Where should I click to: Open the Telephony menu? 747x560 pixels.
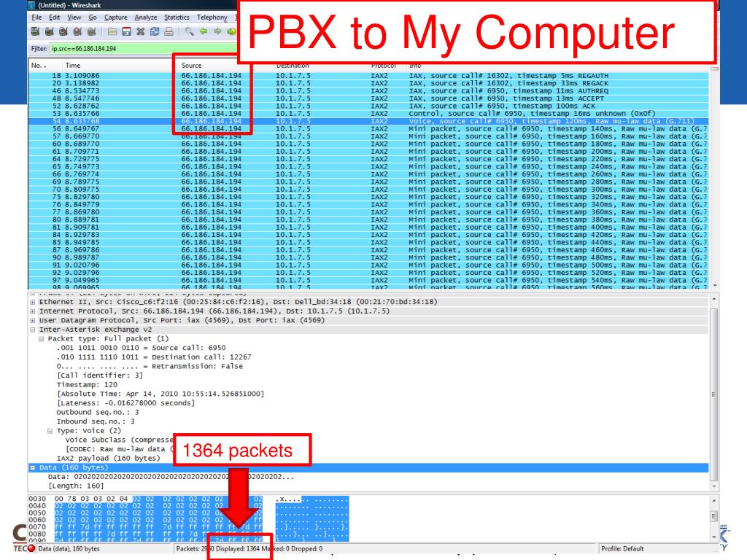pos(212,17)
